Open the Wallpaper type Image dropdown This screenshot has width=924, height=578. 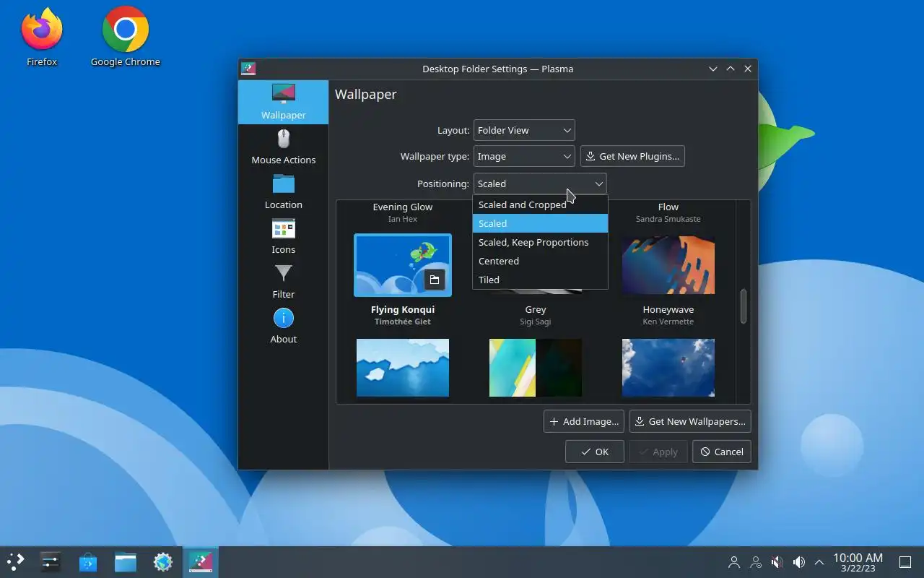pos(524,156)
